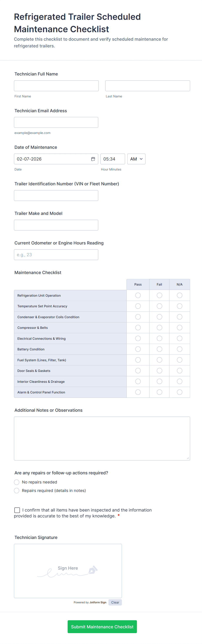Image resolution: width=202 pixels, height=644 pixels.
Task: Set Battery Condition to N/A
Action: 180,349
